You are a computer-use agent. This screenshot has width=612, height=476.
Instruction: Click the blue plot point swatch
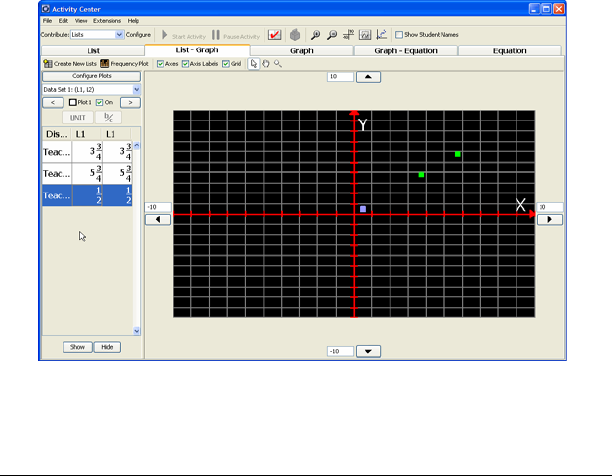click(x=363, y=208)
